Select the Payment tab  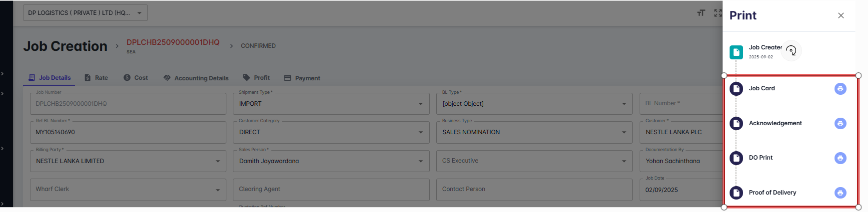[302, 78]
